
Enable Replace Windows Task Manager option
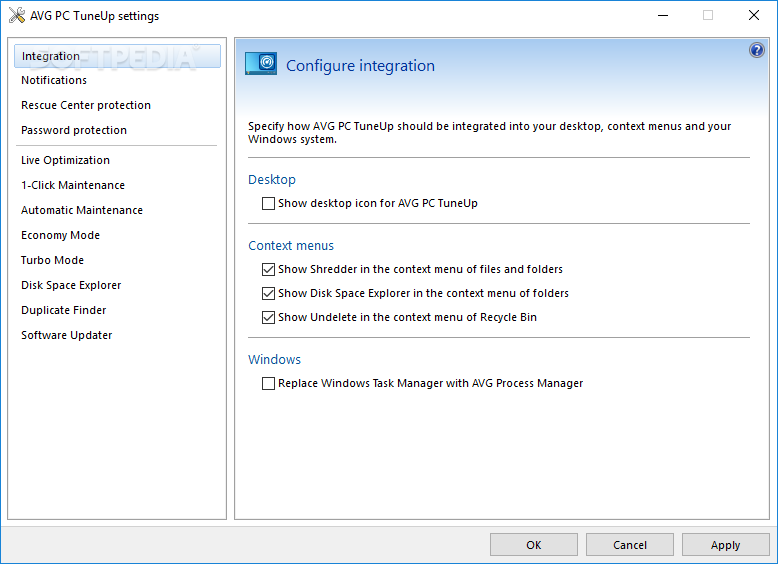(x=268, y=383)
